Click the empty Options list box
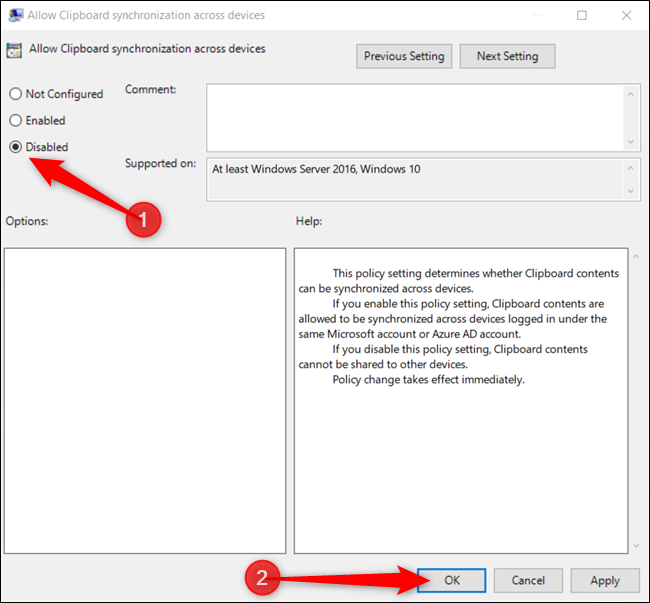This screenshot has width=650, height=603. pyautogui.click(x=145, y=401)
